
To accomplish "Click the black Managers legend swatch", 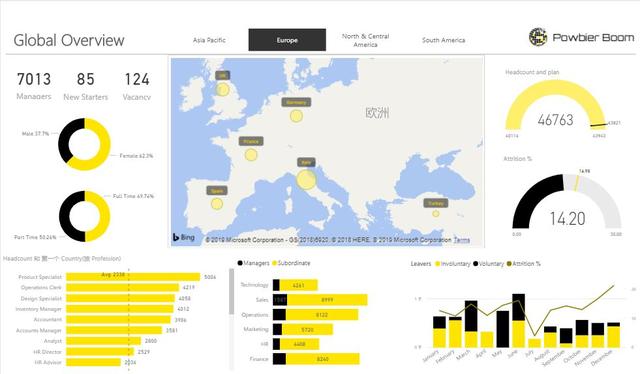I will click(x=240, y=263).
